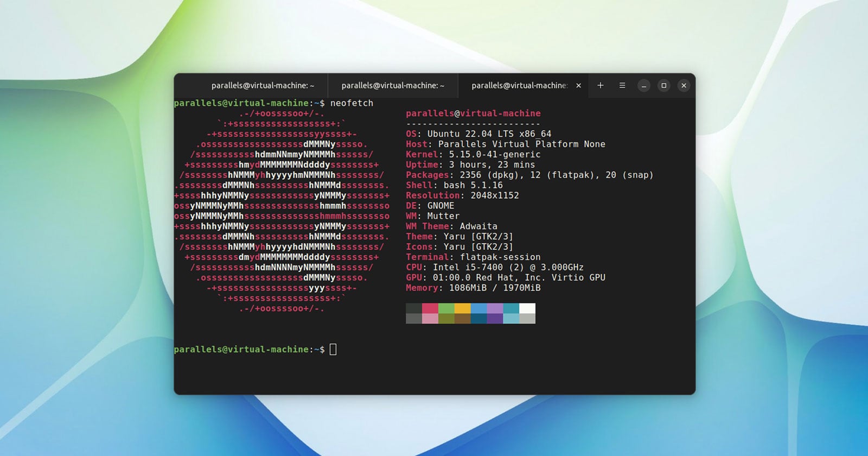
Task: Click the light cyan swatch in the bottom row
Action: tap(511, 319)
